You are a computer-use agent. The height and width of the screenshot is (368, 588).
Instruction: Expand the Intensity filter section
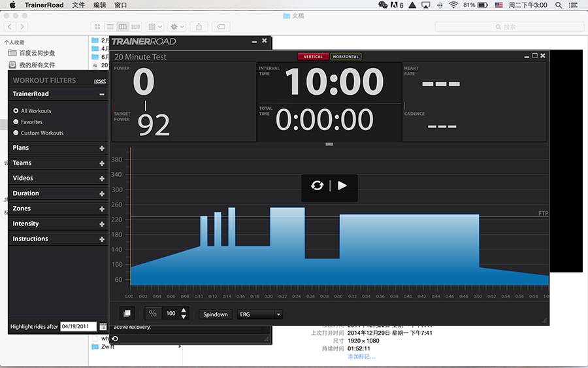[x=102, y=224]
